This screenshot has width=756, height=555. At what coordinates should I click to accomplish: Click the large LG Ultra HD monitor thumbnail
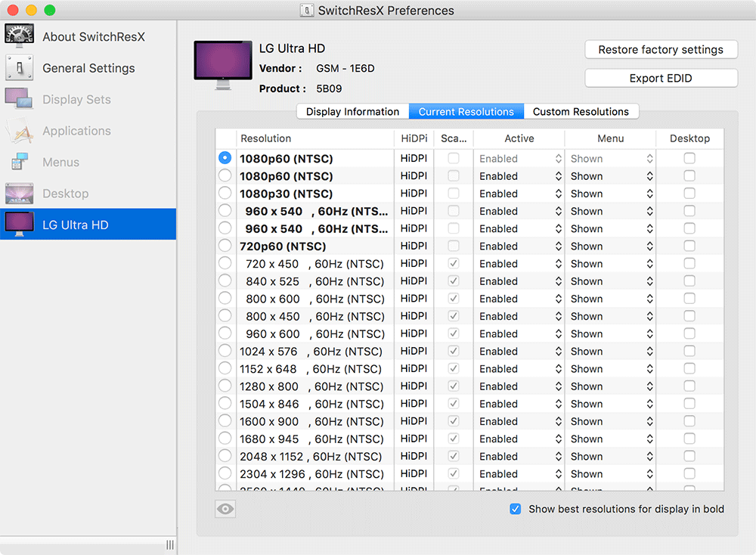point(223,65)
